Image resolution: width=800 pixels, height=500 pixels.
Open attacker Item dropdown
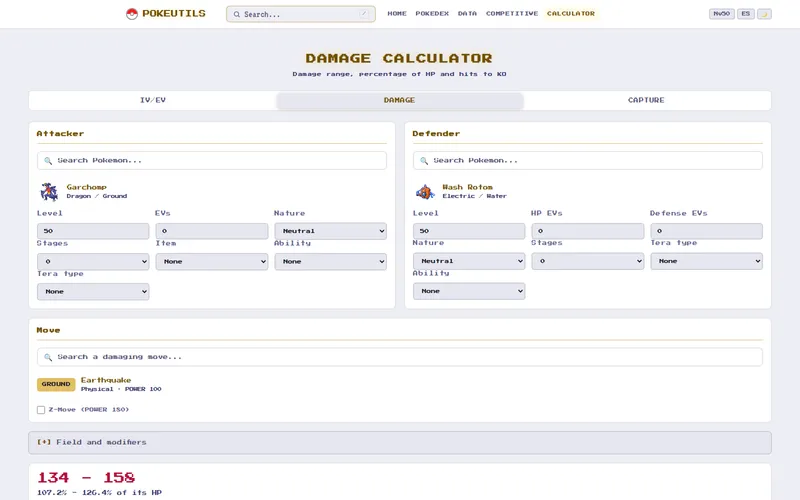click(212, 262)
